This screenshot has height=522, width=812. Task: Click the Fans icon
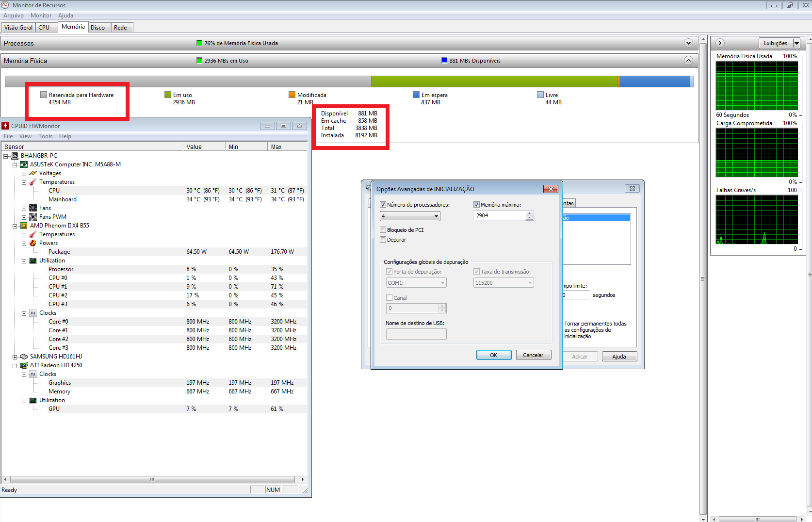coord(33,208)
